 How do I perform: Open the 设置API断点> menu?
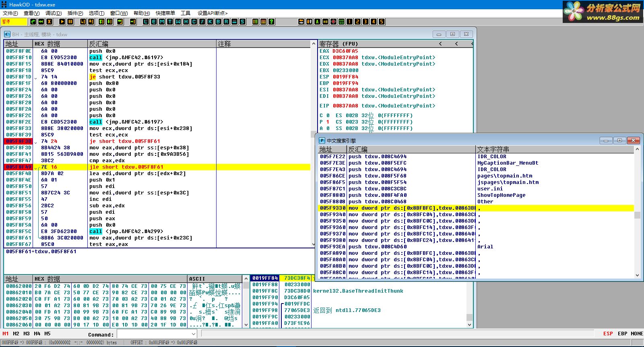[x=213, y=13]
